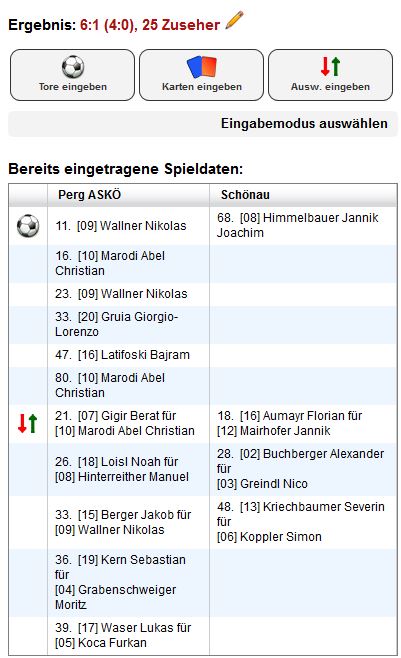Select substitution 21. Gigir Berat für Marodi
Screen dimensions: 401x658
(x=125, y=423)
